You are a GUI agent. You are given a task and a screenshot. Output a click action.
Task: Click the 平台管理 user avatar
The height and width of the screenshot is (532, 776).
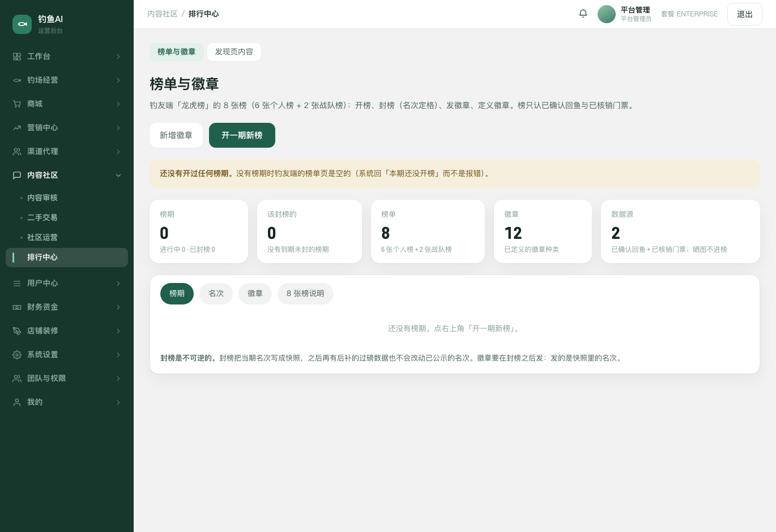pyautogui.click(x=607, y=14)
